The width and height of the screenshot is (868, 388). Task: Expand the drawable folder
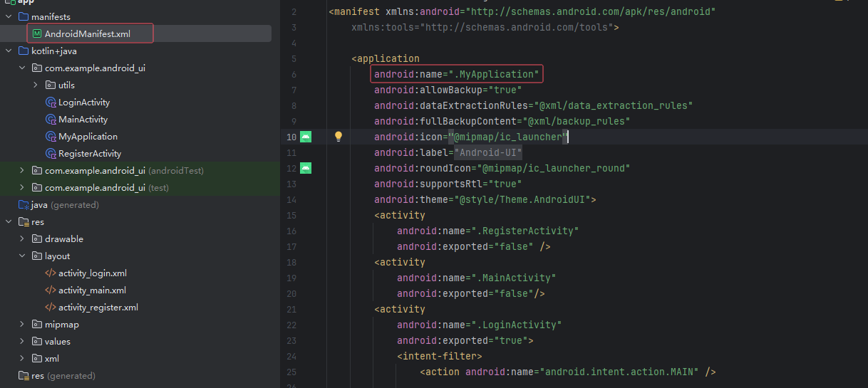[22, 239]
